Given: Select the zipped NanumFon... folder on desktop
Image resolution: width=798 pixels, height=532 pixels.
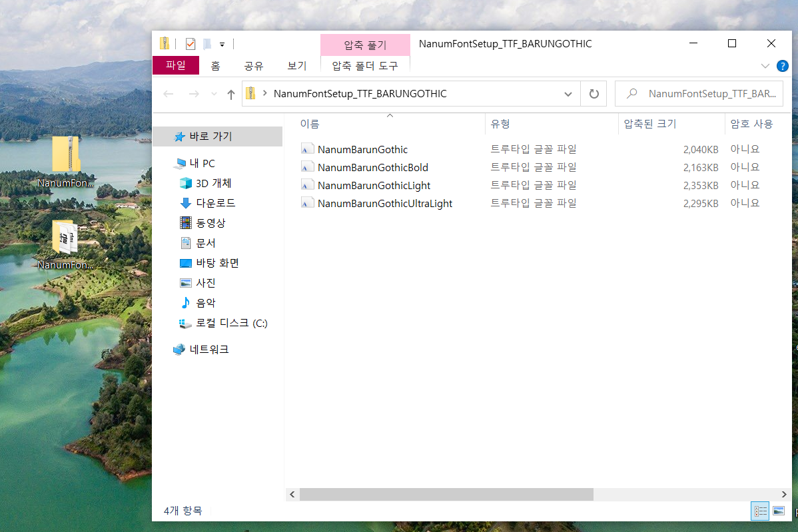Looking at the screenshot, I should point(66,161).
